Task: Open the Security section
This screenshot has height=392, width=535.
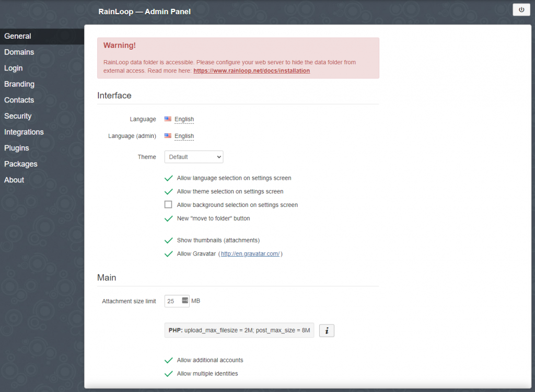Action: click(x=17, y=116)
